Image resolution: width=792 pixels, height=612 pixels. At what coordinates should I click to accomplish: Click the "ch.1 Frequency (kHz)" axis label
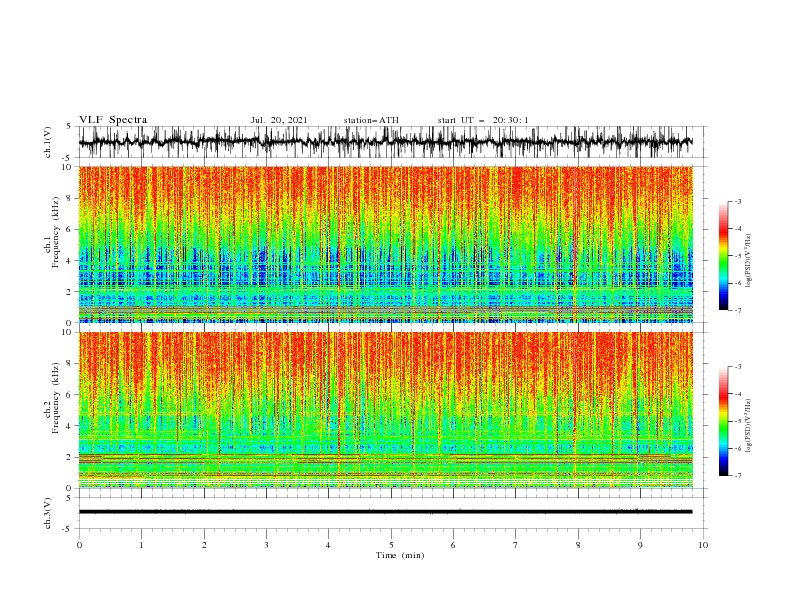pos(52,232)
